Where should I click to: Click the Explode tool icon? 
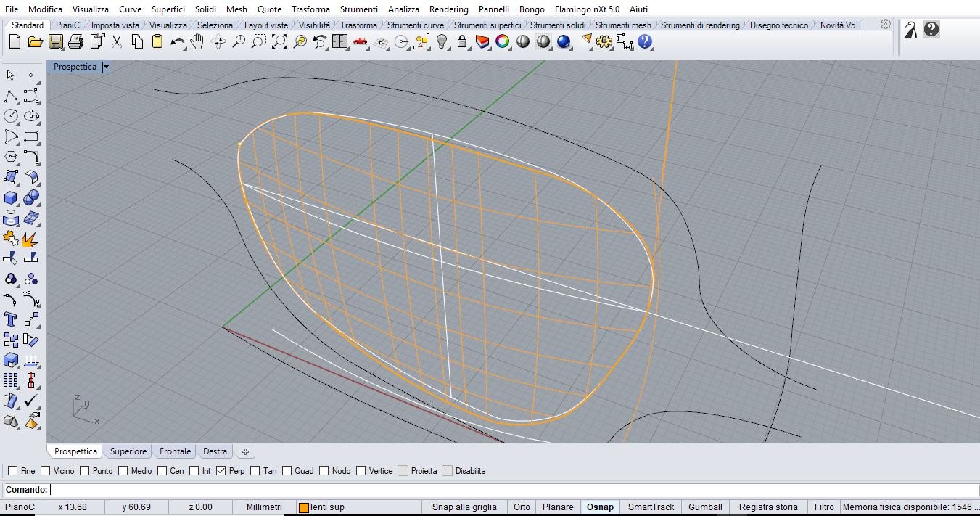coord(30,238)
